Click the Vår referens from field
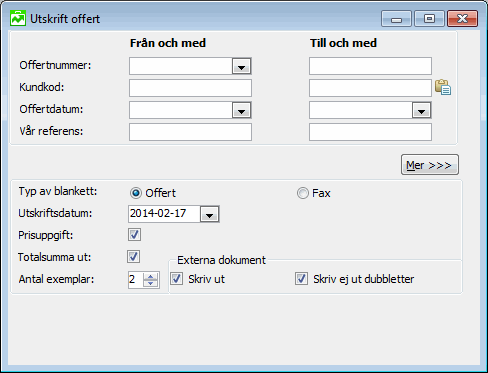The height and width of the screenshot is (373, 488). tap(190, 132)
